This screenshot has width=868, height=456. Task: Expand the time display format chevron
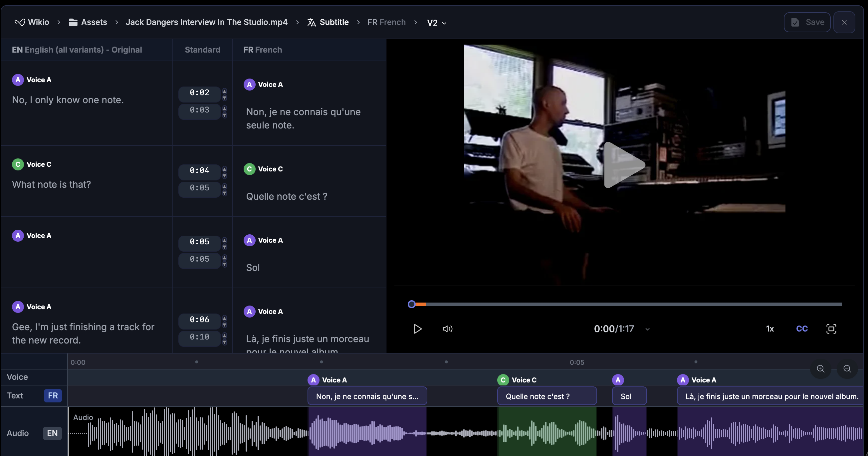647,329
